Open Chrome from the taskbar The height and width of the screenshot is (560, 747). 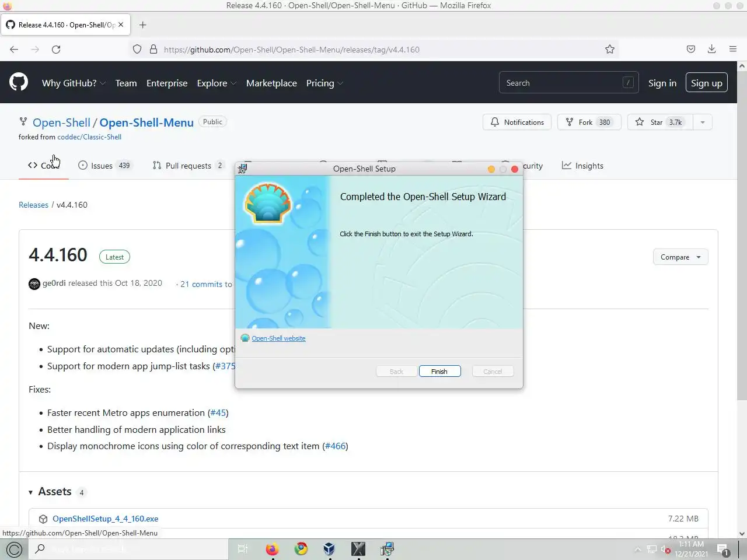301,549
